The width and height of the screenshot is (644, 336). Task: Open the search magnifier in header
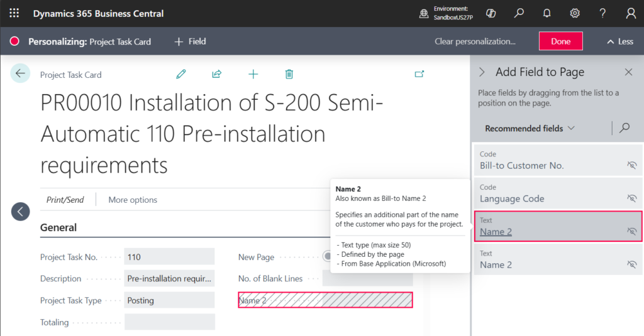tap(519, 13)
